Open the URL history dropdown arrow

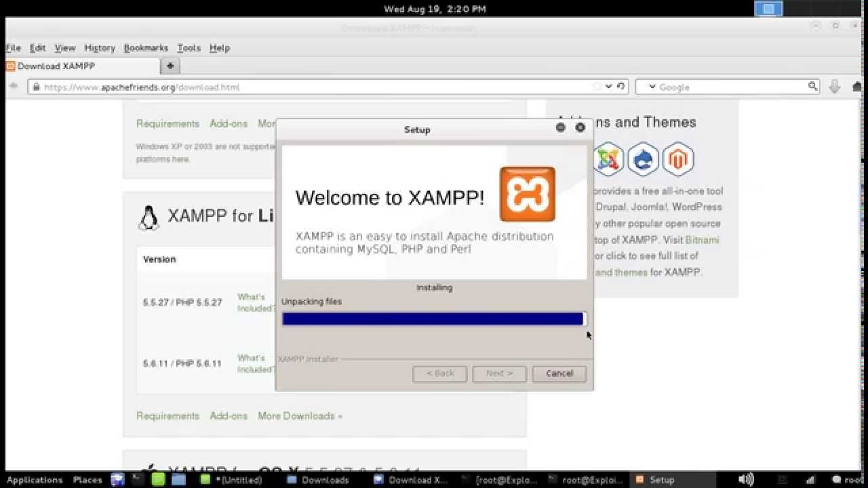pos(609,87)
